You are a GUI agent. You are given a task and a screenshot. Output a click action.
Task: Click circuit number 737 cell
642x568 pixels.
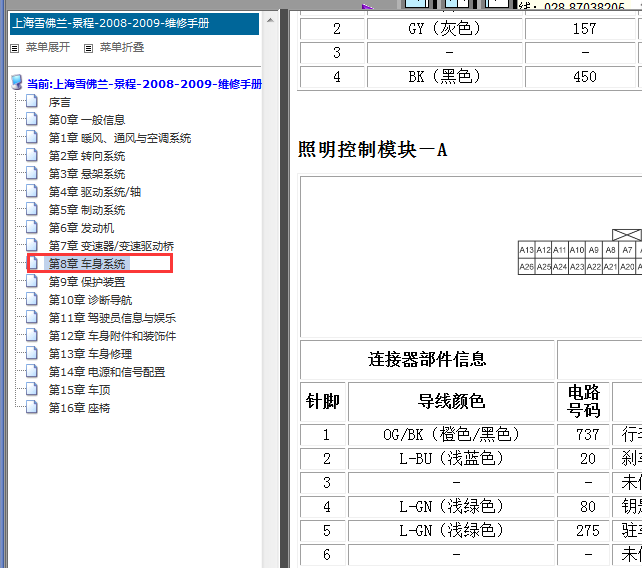[x=583, y=434]
